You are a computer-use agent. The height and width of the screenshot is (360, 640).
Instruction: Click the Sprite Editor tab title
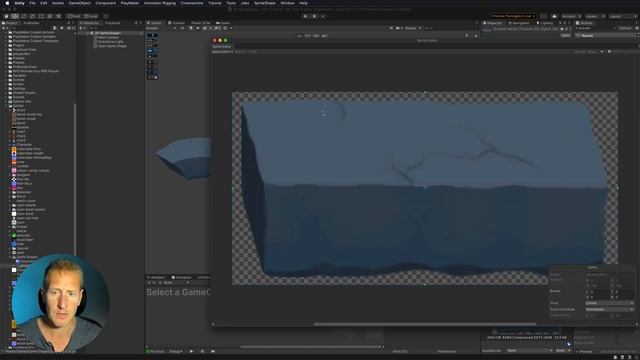click(222, 47)
